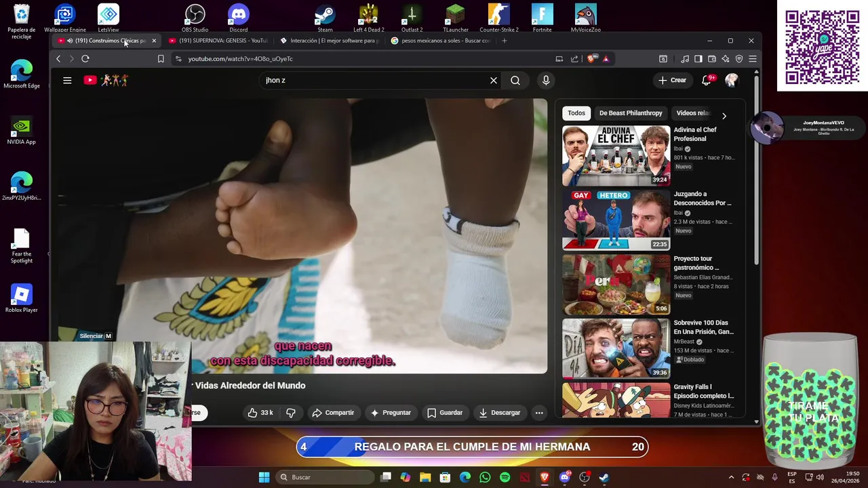Open the Proyecto tour gastronómico thumbnail

616,285
